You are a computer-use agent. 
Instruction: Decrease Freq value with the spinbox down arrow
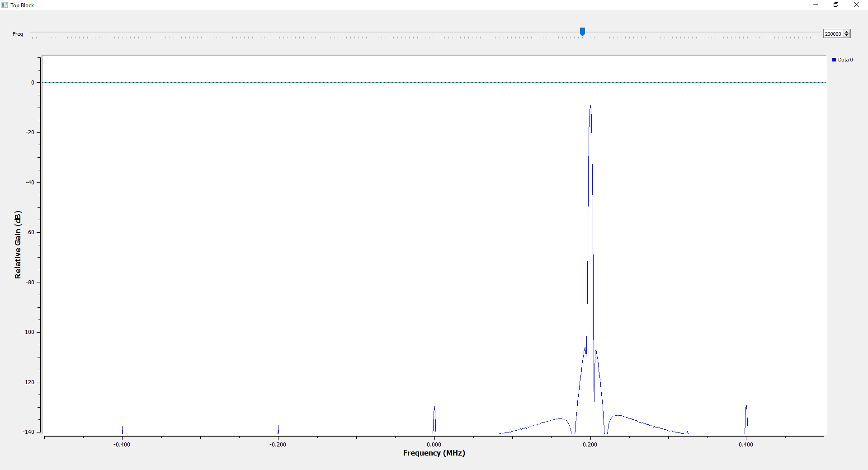[x=847, y=36]
